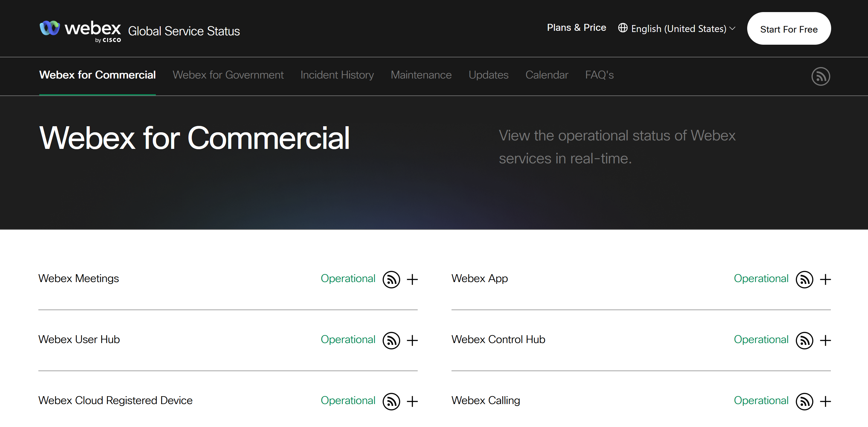The width and height of the screenshot is (868, 427).
Task: Click the RSS icon for Webex Meetings
Action: 391,279
